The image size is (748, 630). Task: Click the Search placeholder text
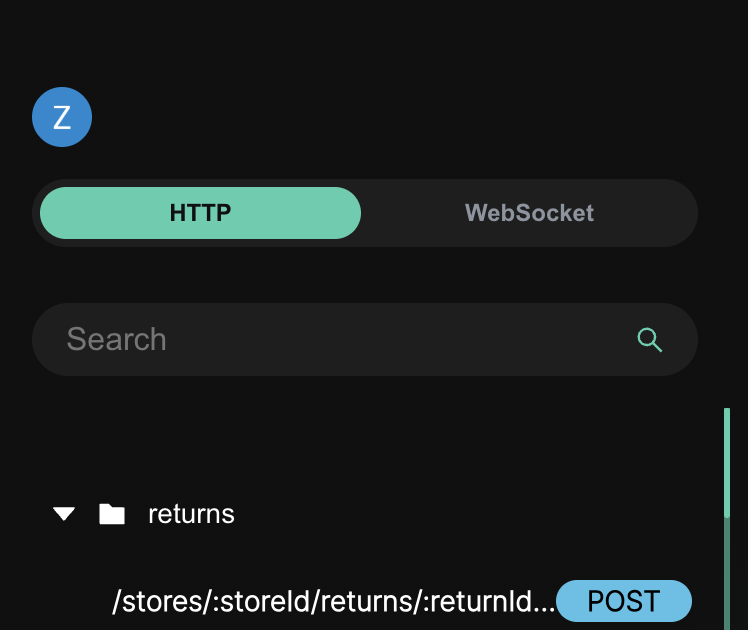(x=117, y=340)
